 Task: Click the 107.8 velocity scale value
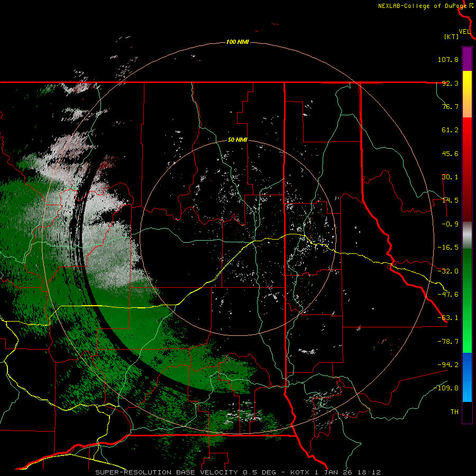(448, 59)
